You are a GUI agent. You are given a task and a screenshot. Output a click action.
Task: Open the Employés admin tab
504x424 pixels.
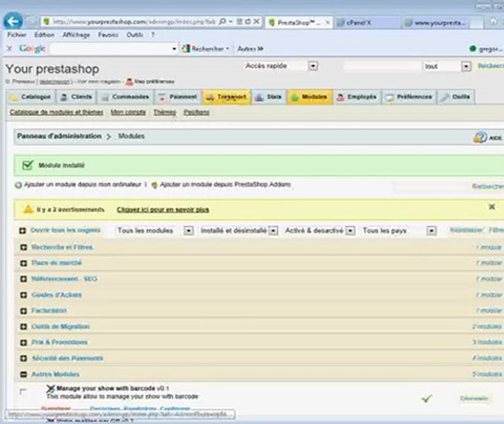click(357, 97)
